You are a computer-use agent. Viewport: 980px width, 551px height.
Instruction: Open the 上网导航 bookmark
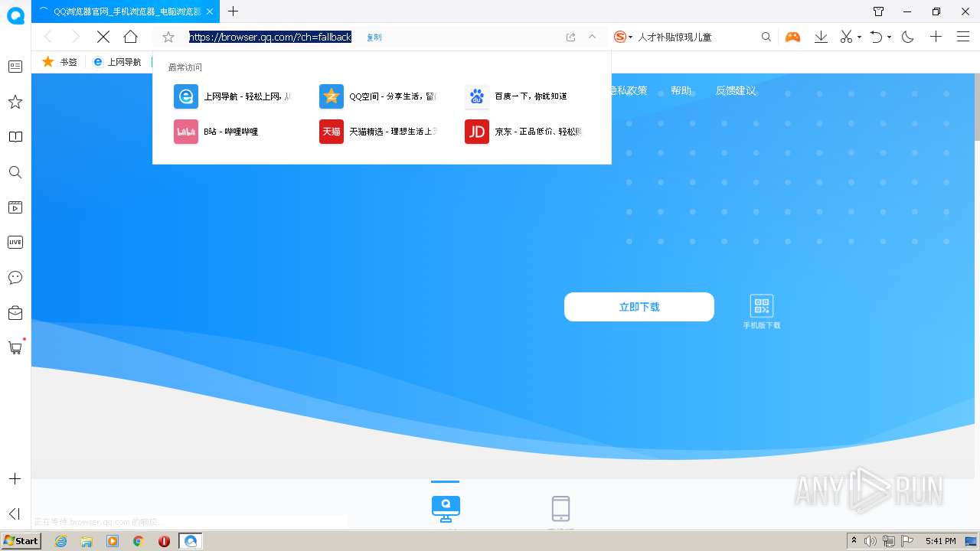(x=117, y=62)
